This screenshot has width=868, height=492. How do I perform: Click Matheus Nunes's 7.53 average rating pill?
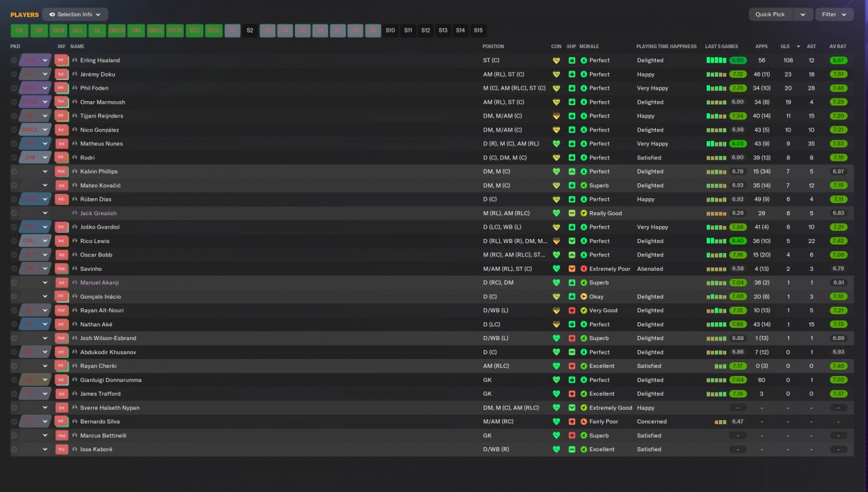[838, 144]
